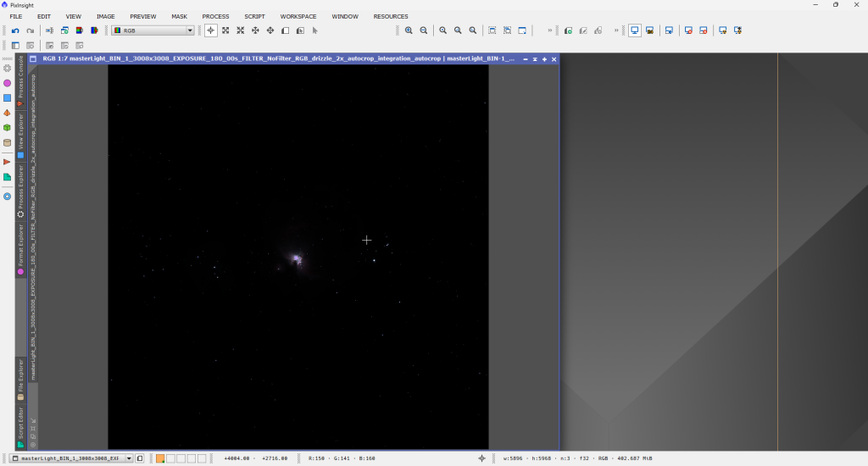Click the Zoom In magnifier icon
Screen dimensions: 868x466
pyautogui.click(x=409, y=31)
